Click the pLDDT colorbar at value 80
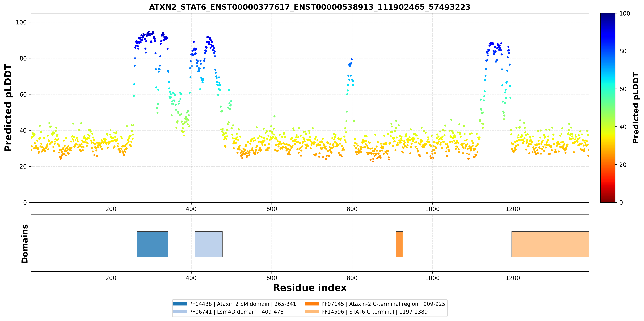 pyautogui.click(x=608, y=51)
